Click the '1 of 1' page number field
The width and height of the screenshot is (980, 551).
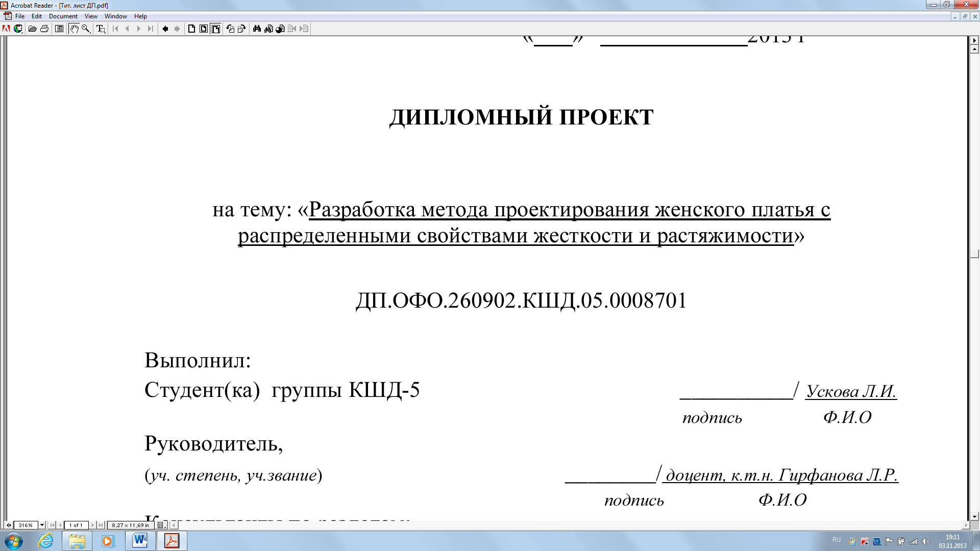tap(76, 525)
